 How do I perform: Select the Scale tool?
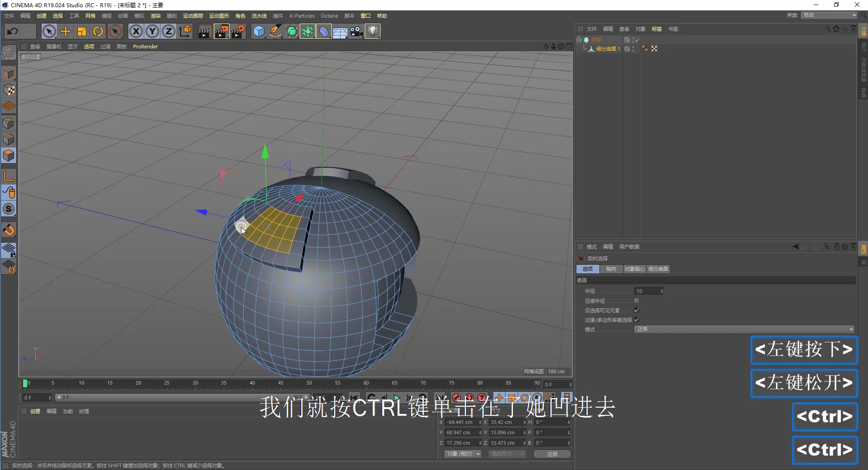pos(81,31)
